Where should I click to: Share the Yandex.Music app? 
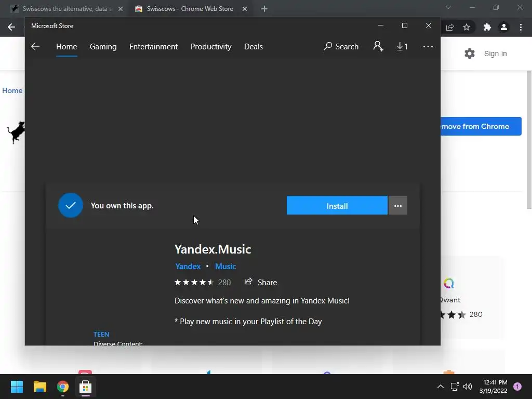(261, 282)
